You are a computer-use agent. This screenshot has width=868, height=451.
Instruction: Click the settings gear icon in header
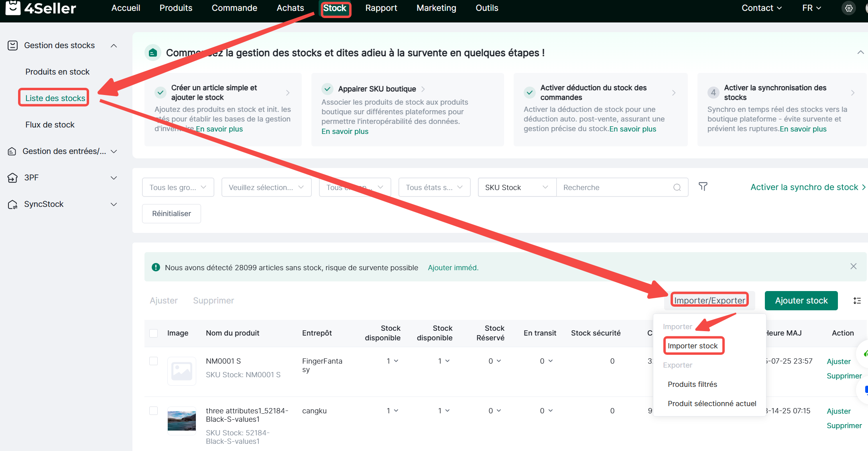(849, 8)
